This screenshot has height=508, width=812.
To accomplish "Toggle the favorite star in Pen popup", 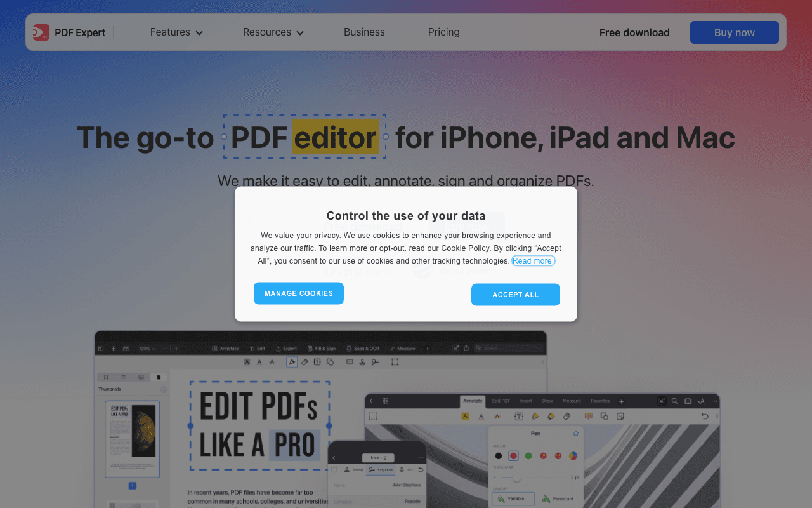I will pos(576,433).
